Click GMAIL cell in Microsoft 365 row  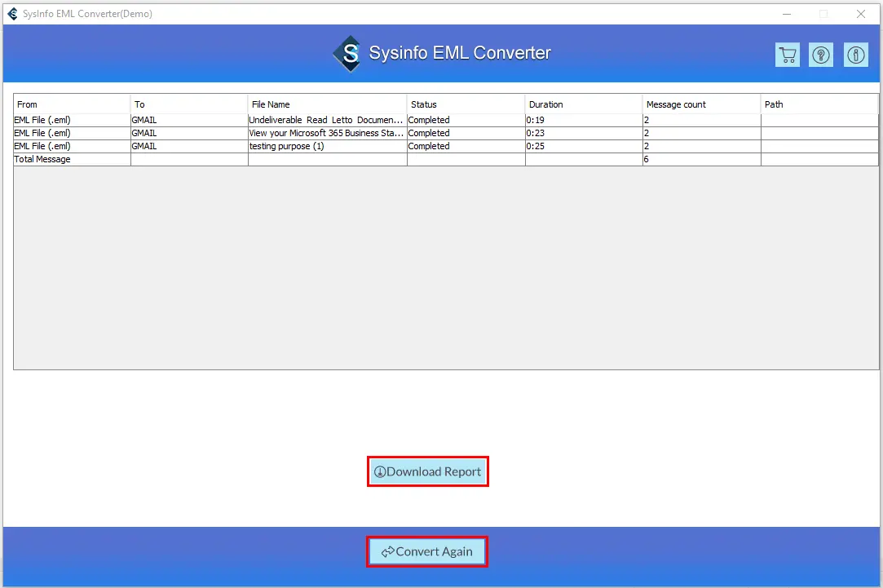point(189,133)
